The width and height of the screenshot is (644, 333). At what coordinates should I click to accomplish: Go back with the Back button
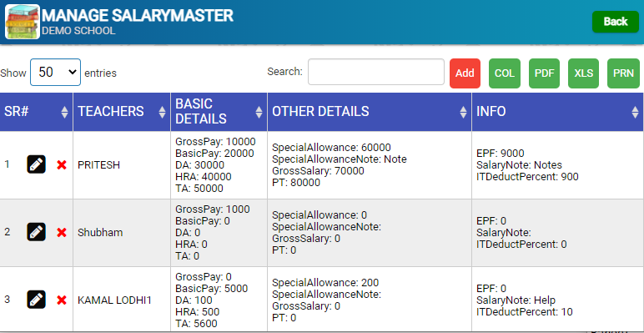pyautogui.click(x=616, y=22)
